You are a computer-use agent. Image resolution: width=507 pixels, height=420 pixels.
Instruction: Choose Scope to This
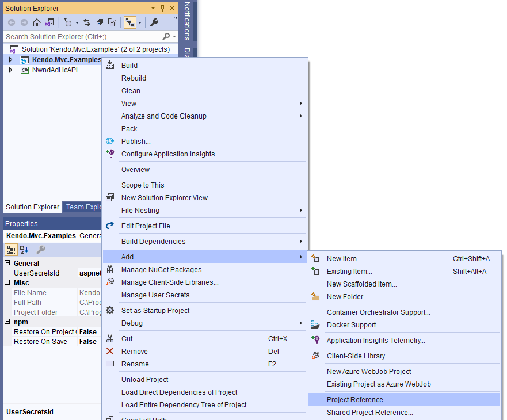click(205, 185)
